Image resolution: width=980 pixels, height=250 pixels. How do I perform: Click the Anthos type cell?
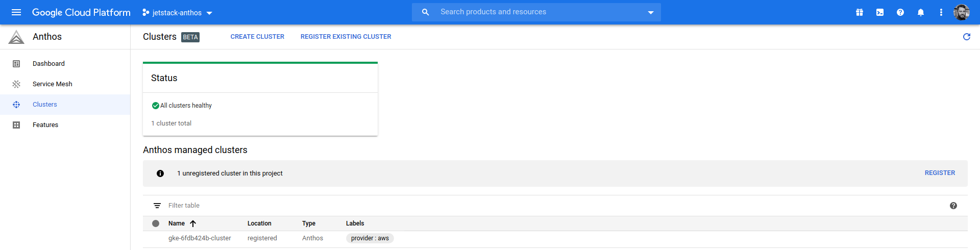click(x=312, y=238)
